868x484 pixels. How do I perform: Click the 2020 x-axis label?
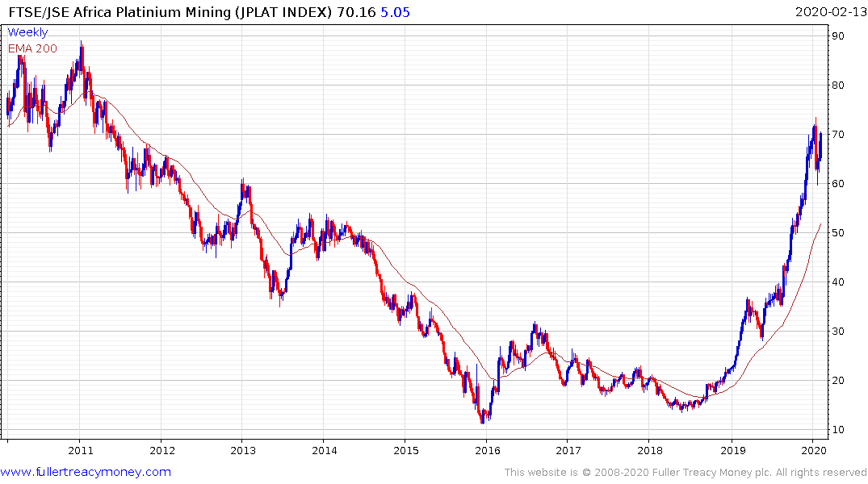tap(814, 450)
